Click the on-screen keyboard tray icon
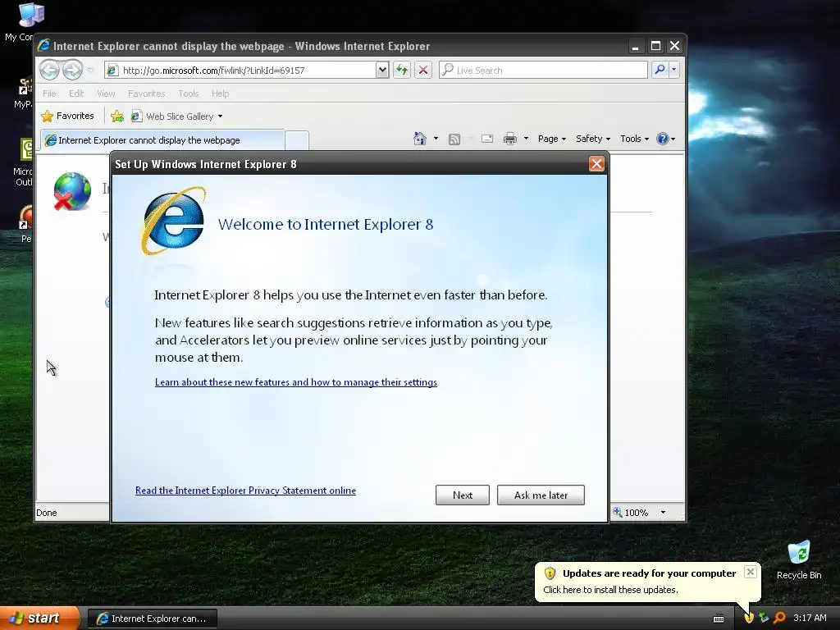840x630 pixels. pyautogui.click(x=719, y=619)
